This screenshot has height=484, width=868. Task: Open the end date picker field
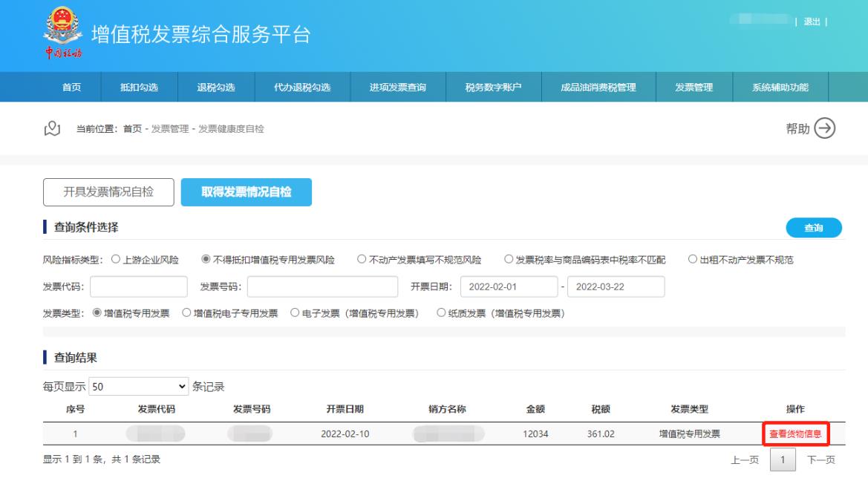tap(616, 287)
